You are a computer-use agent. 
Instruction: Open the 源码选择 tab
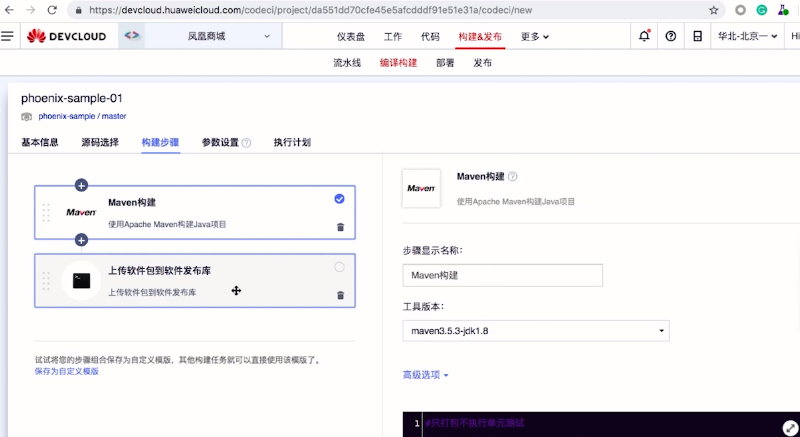pyautogui.click(x=100, y=142)
